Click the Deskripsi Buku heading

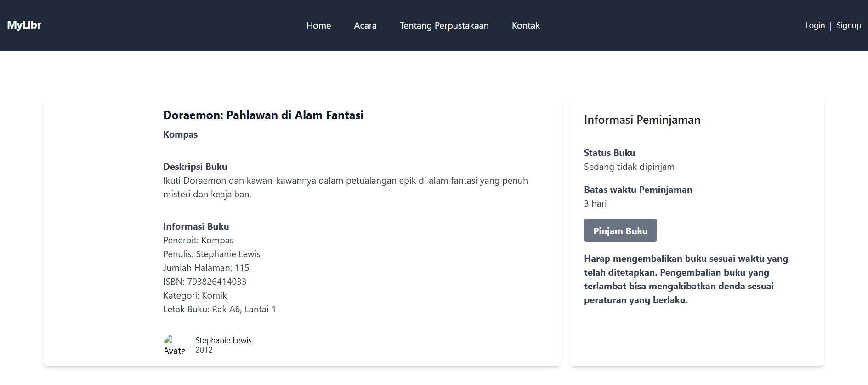pyautogui.click(x=195, y=167)
